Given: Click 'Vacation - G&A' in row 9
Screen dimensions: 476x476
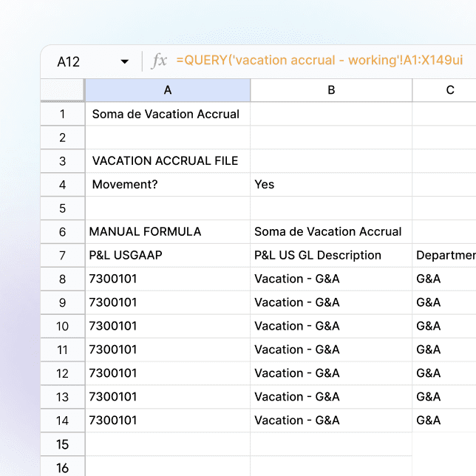Looking at the screenshot, I should coord(331,302).
